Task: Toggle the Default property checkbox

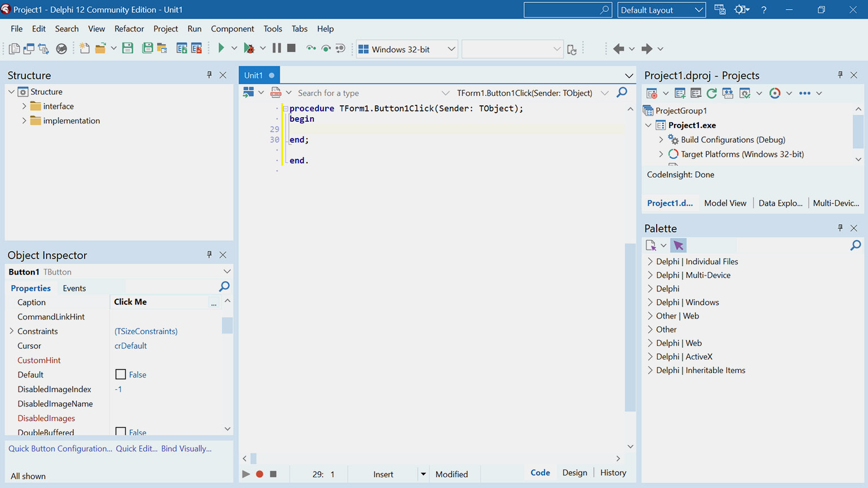Action: tap(121, 374)
